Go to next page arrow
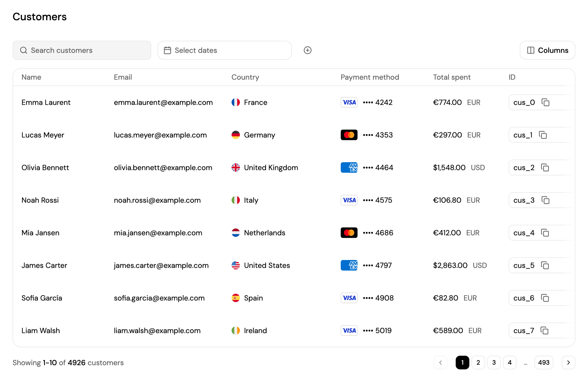This screenshot has height=382, width=588. 569,363
